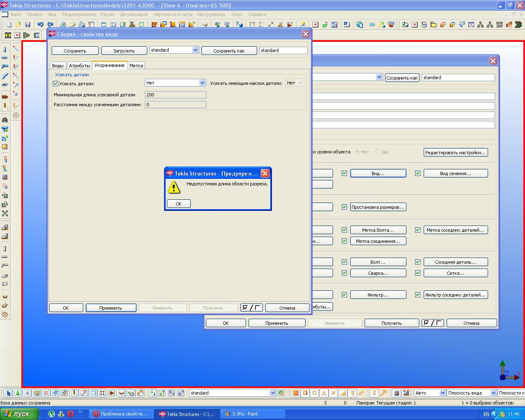The height and width of the screenshot is (420, 525).
Task: Click the globe icon in the toolbar
Action: point(360,25)
